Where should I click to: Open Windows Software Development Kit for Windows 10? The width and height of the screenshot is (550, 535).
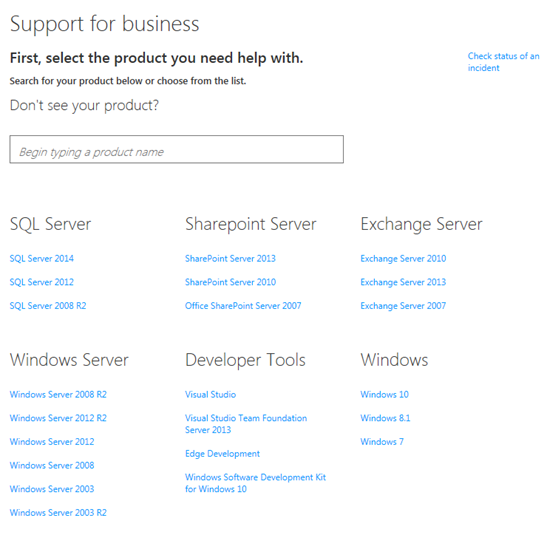255,483
